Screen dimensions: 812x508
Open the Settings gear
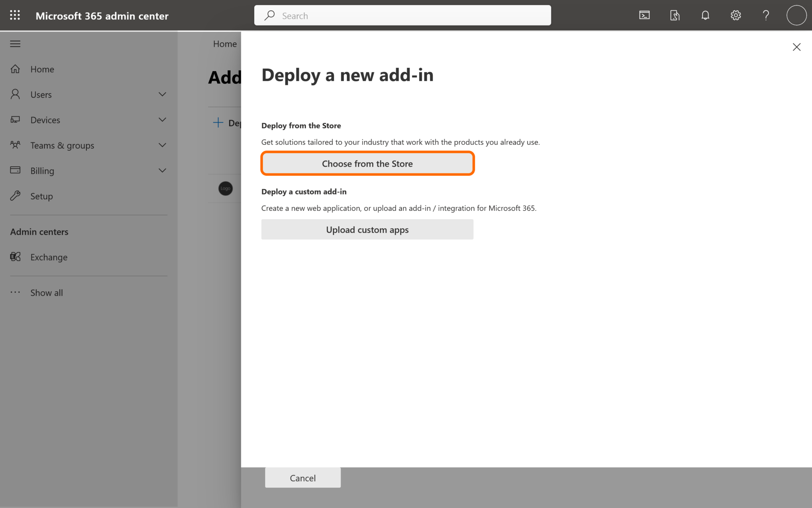tap(735, 15)
